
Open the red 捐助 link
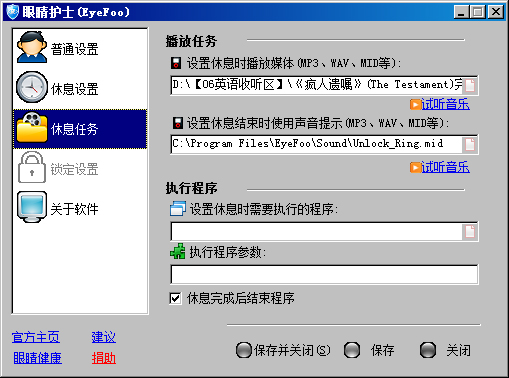pos(104,358)
